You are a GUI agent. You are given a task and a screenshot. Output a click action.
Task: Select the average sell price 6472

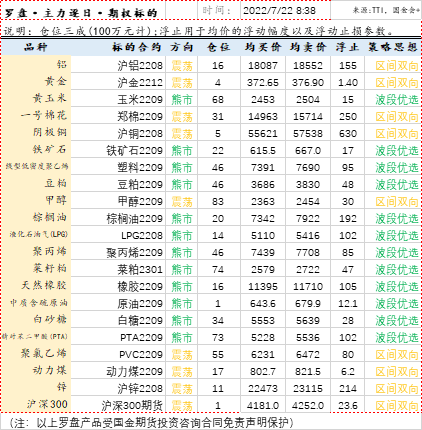(308, 355)
